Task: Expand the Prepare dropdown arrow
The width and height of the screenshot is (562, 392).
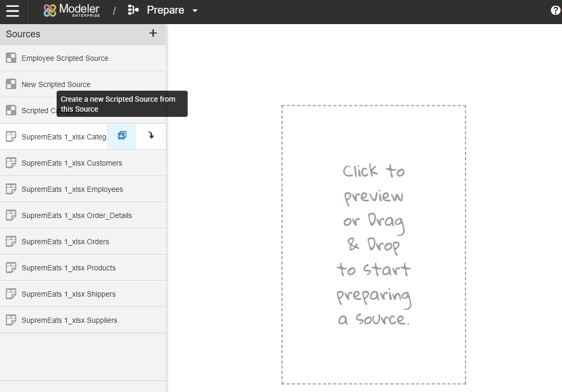Action: (195, 11)
